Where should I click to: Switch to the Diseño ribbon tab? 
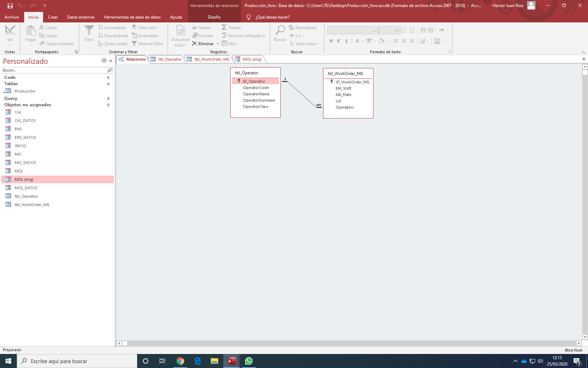tap(214, 17)
